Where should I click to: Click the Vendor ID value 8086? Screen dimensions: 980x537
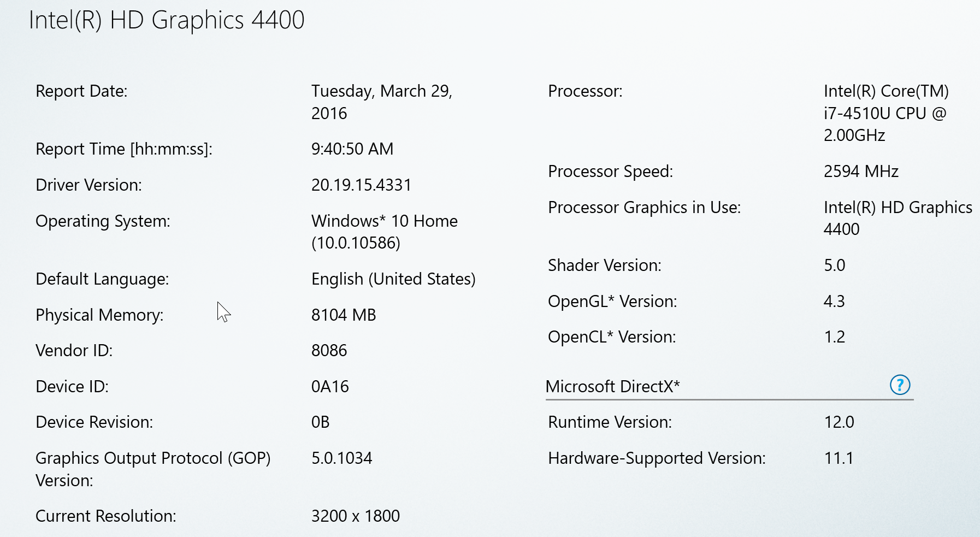(x=329, y=351)
